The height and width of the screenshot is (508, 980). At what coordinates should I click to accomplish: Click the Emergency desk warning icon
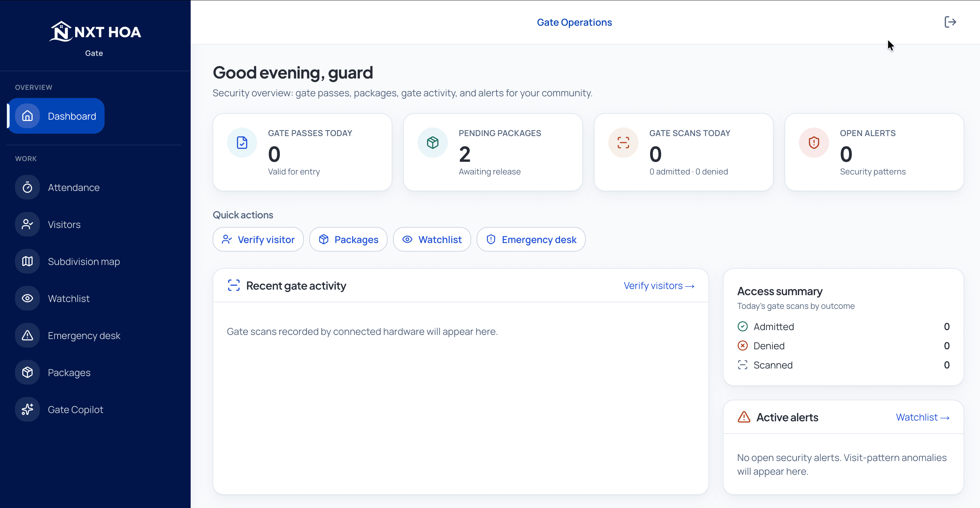(27, 335)
